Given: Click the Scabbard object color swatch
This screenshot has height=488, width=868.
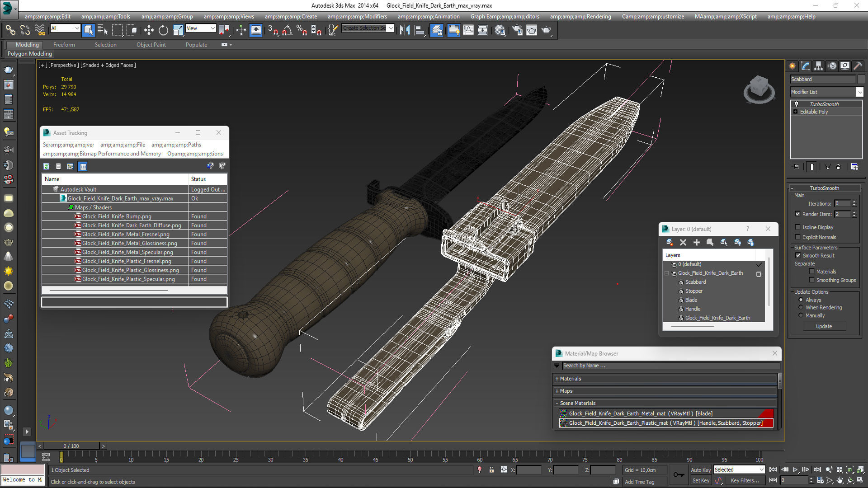Looking at the screenshot, I should pos(861,79).
